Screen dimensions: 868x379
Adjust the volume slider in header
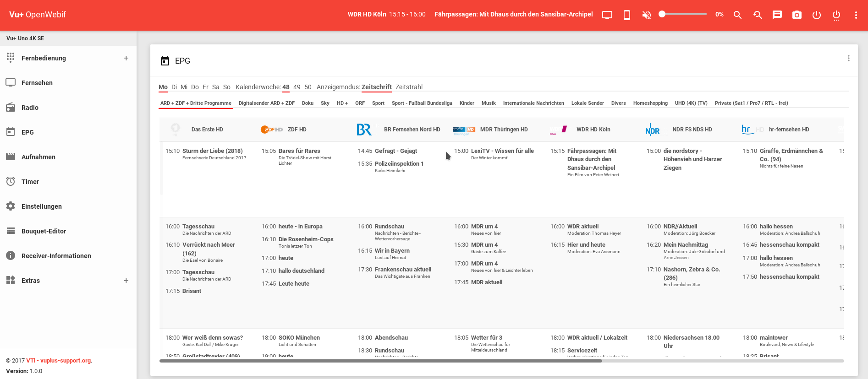682,14
